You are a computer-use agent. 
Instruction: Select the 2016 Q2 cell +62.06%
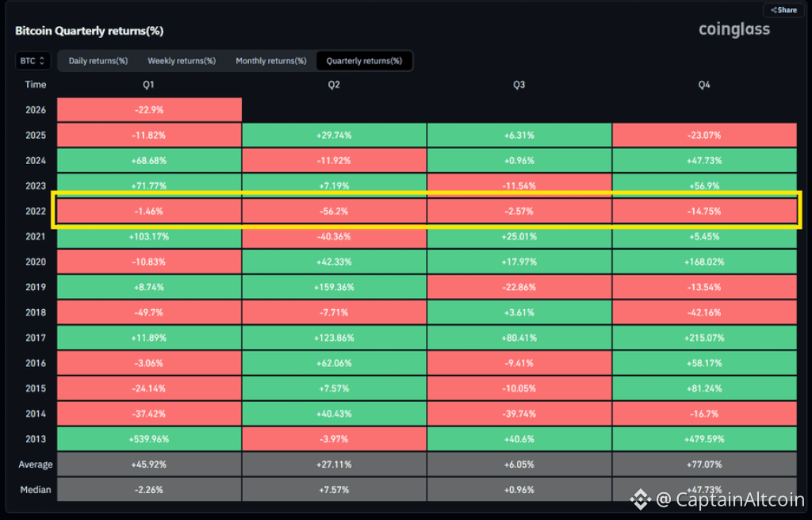click(334, 363)
